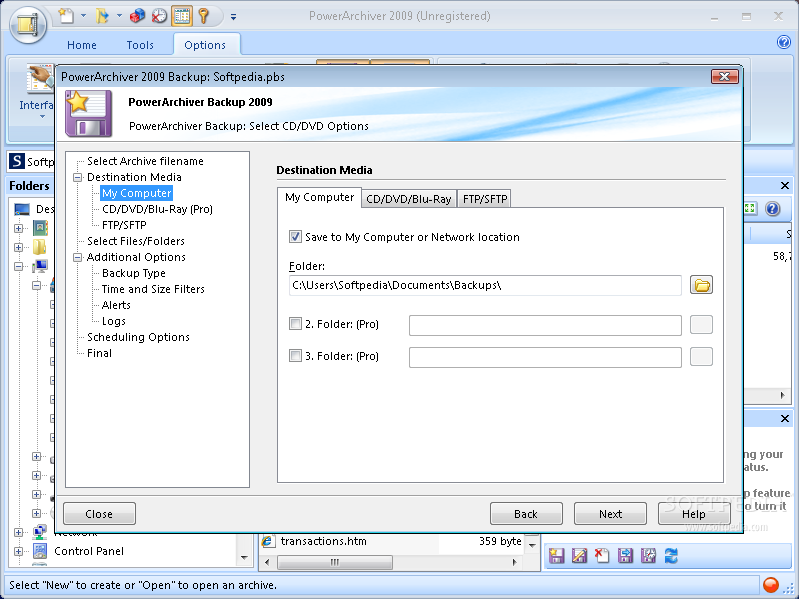
Task: Select the 'Select Archive filename' tree step
Action: coord(145,161)
